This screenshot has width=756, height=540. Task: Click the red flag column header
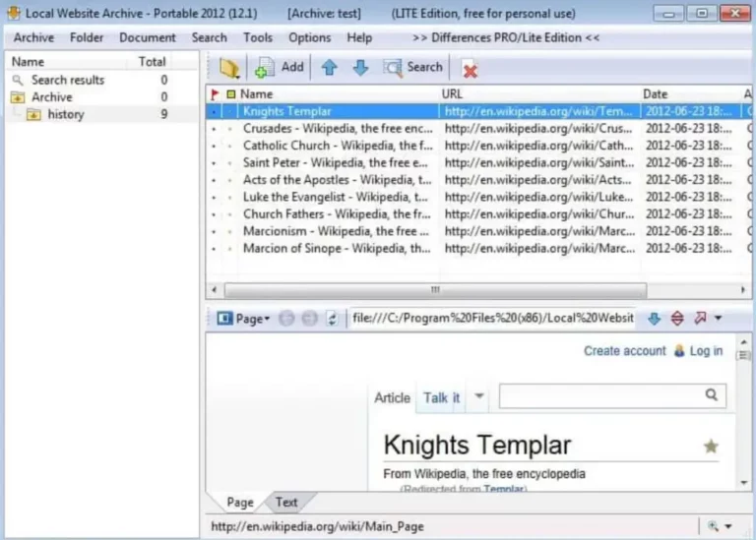click(215, 94)
